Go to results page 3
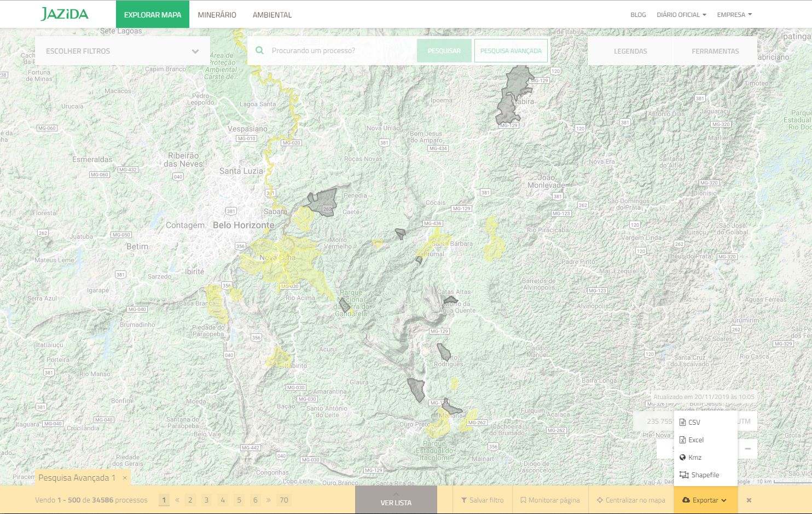The width and height of the screenshot is (812, 514). pyautogui.click(x=206, y=500)
